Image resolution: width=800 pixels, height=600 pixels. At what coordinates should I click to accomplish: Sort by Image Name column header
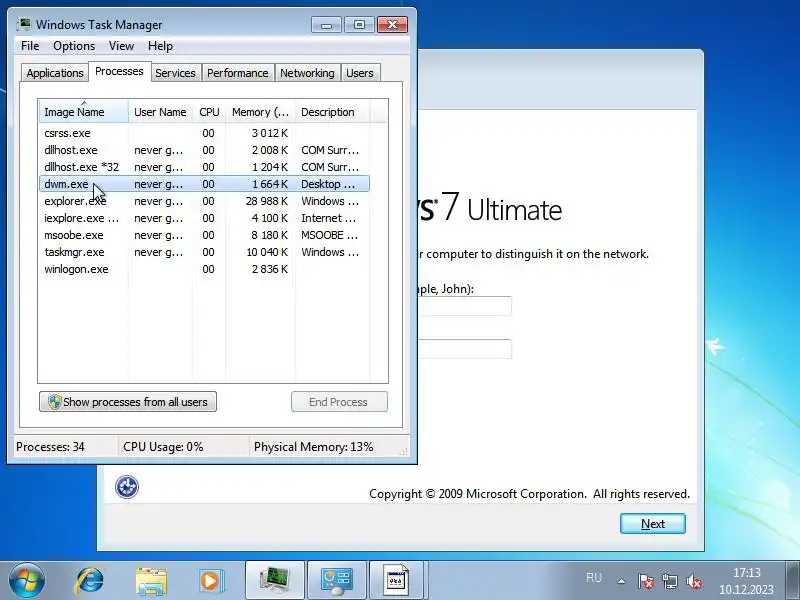click(x=84, y=112)
